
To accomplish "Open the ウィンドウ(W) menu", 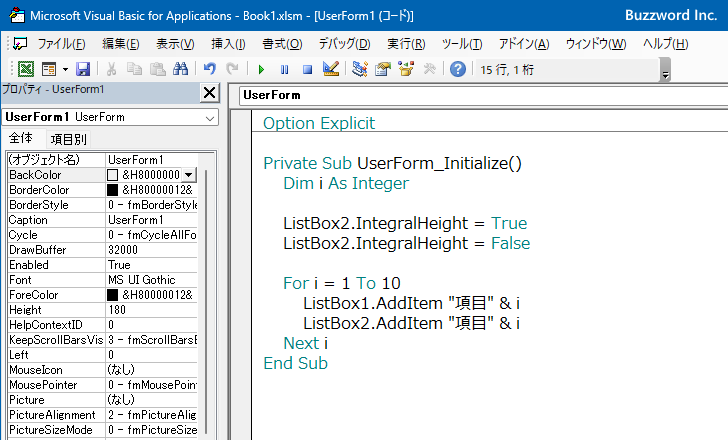I will tap(596, 44).
